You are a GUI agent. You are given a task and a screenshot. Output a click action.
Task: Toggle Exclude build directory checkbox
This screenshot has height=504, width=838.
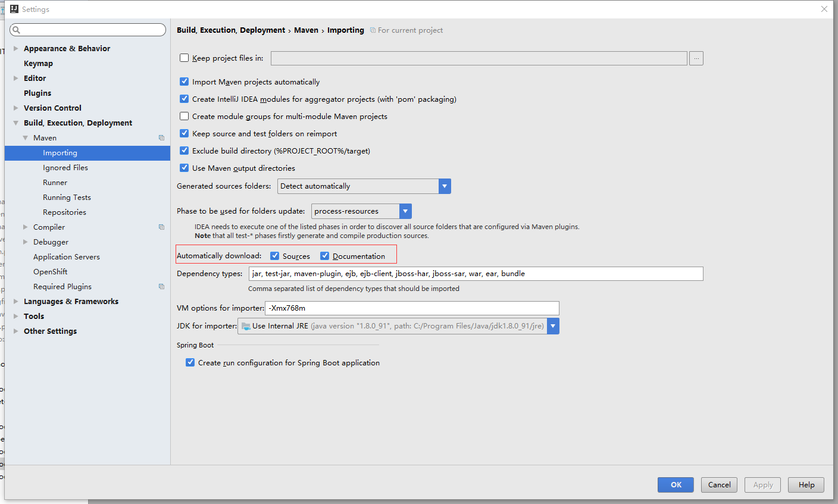(185, 151)
